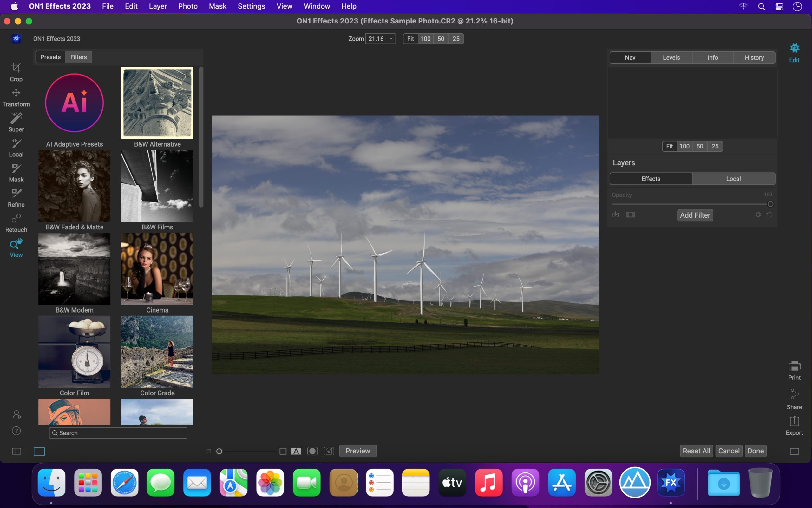Click the Add Filter button
The image size is (812, 508).
click(694, 215)
